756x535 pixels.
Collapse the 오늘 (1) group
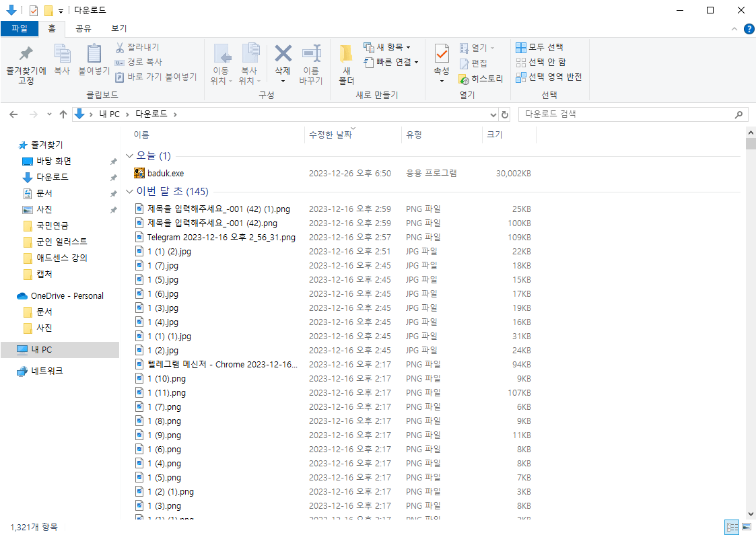[129, 155]
